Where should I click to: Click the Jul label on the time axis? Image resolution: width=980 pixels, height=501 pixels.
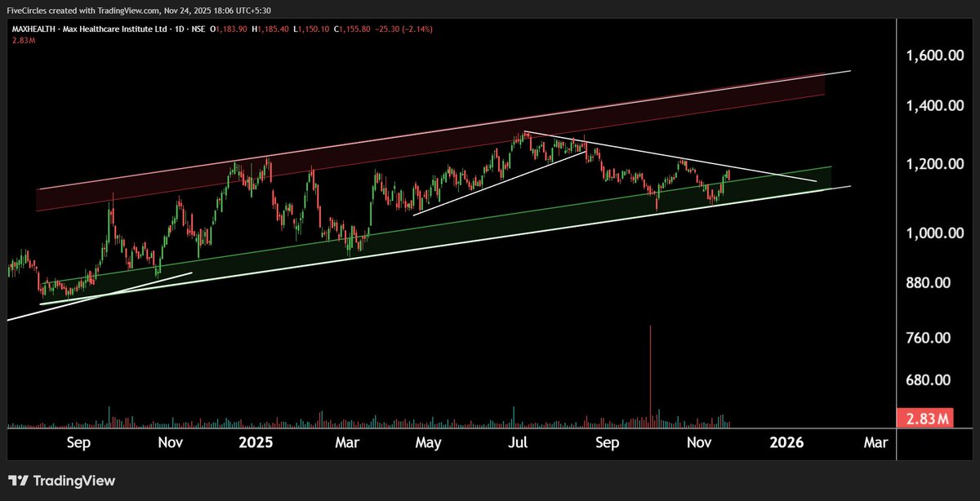pos(517,442)
